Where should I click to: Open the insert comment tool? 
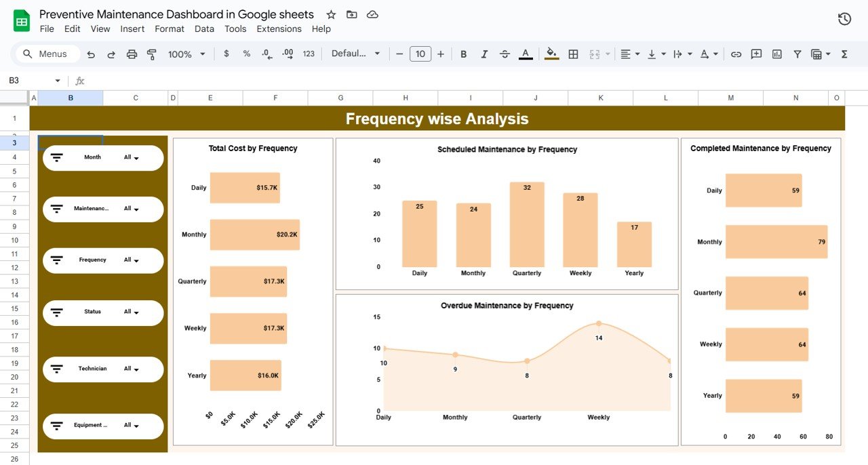tap(756, 54)
